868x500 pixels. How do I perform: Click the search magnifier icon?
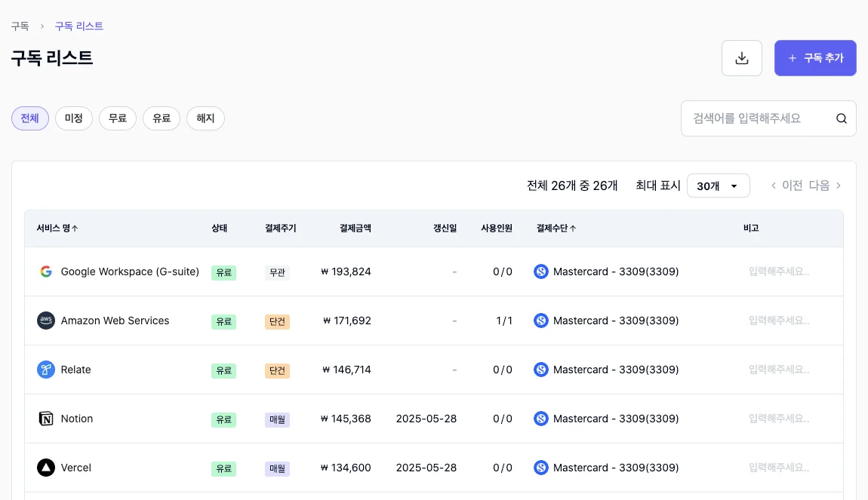841,118
